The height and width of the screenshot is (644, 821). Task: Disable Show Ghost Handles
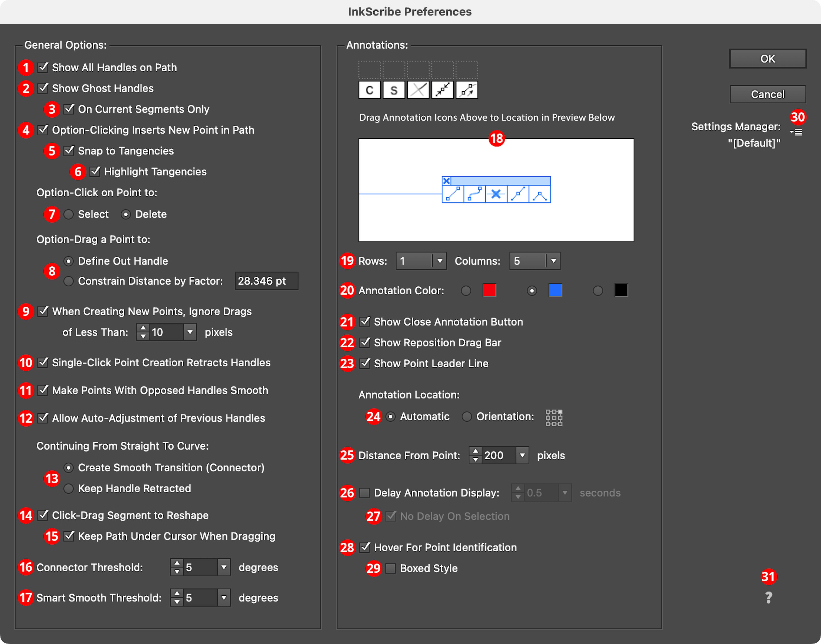[43, 88]
